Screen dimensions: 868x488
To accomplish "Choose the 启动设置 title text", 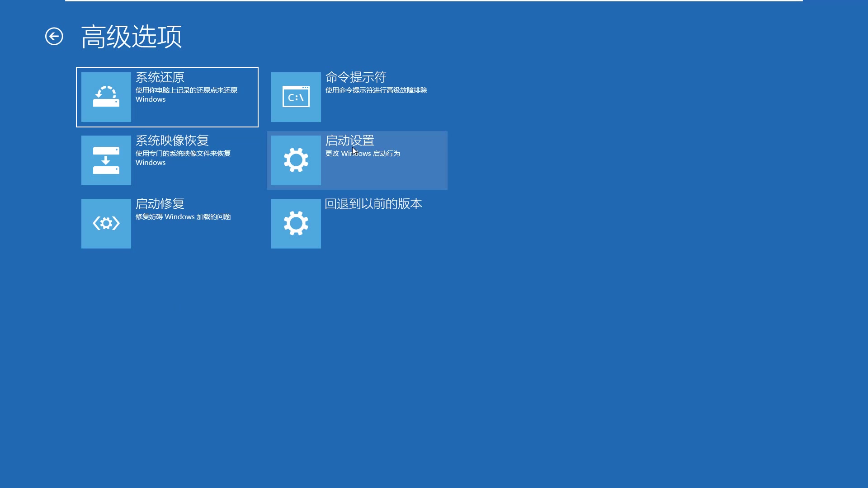I will click(350, 141).
